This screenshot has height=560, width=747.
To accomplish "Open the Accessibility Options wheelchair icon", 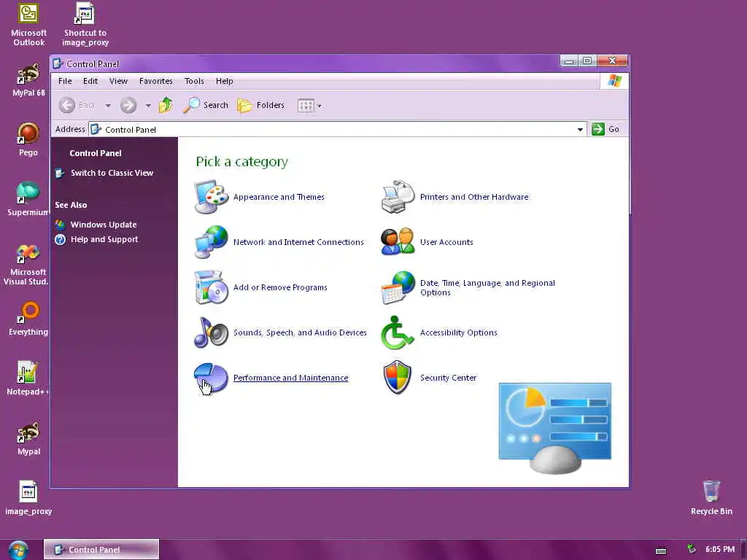I will pos(398,332).
